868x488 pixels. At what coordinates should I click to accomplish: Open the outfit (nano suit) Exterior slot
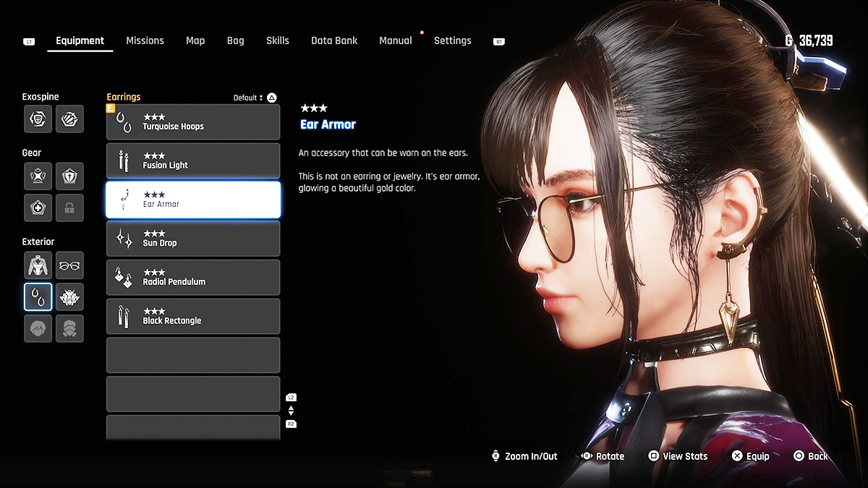pyautogui.click(x=38, y=265)
